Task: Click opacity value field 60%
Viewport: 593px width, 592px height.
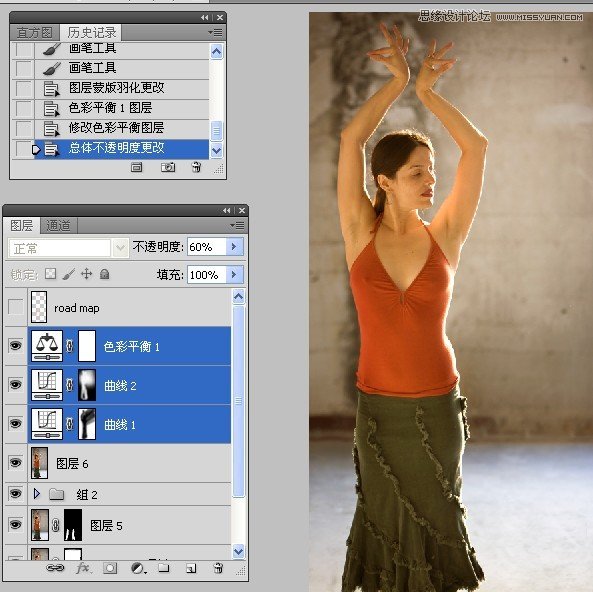Action: (207, 247)
